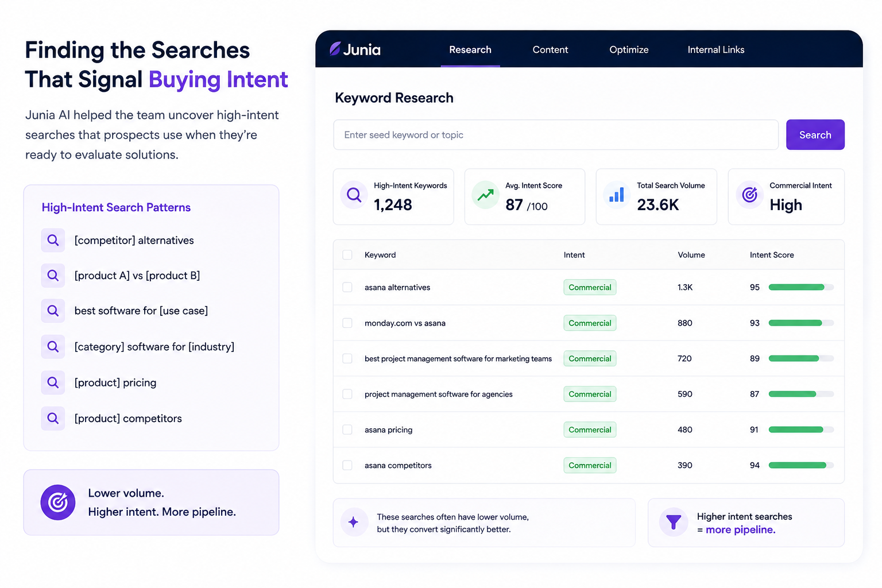
Task: Click the Keyword column header
Action: point(380,255)
